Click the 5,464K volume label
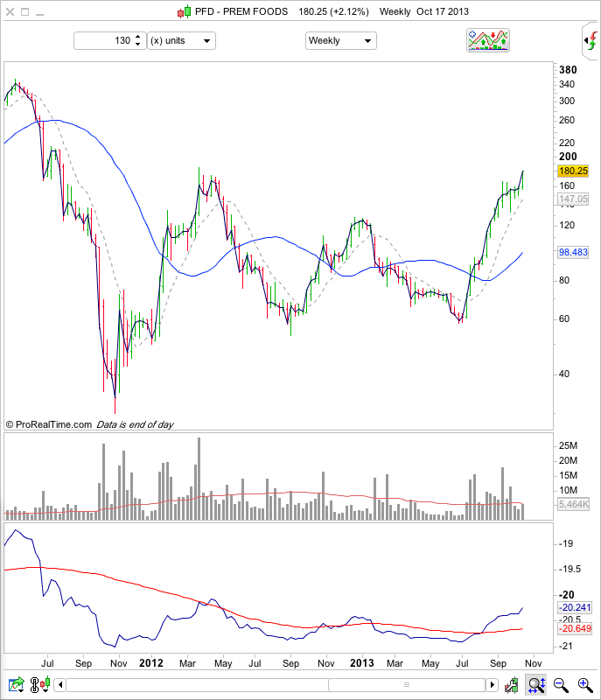 point(574,505)
